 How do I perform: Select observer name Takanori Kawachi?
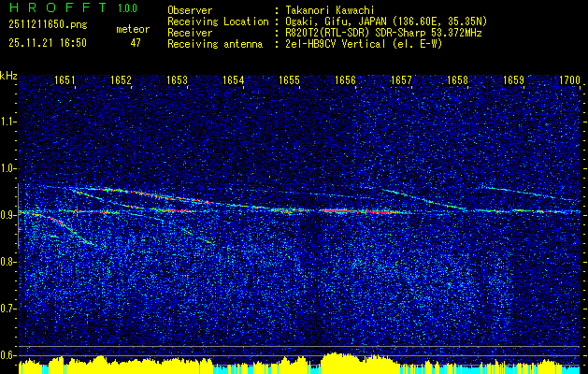point(328,10)
